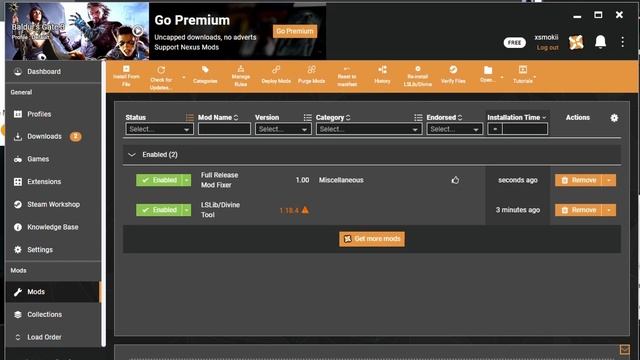Open the three-dot menu in the header
This screenshot has width=640, height=360.
pyautogui.click(x=622, y=42)
